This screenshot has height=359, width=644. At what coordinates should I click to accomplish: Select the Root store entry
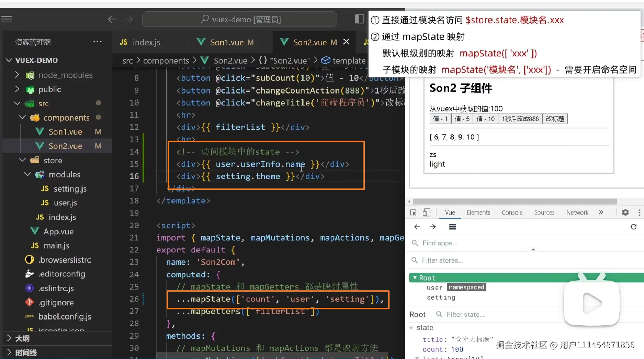pos(526,278)
